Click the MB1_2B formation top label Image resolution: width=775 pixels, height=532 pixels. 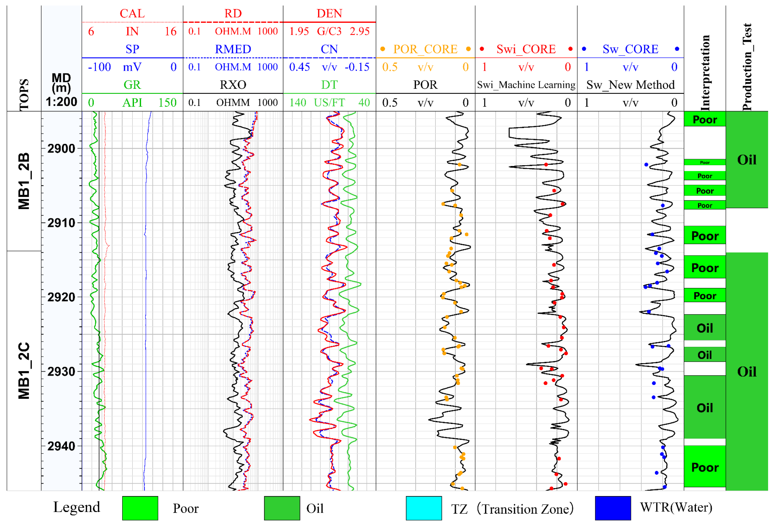(24, 181)
